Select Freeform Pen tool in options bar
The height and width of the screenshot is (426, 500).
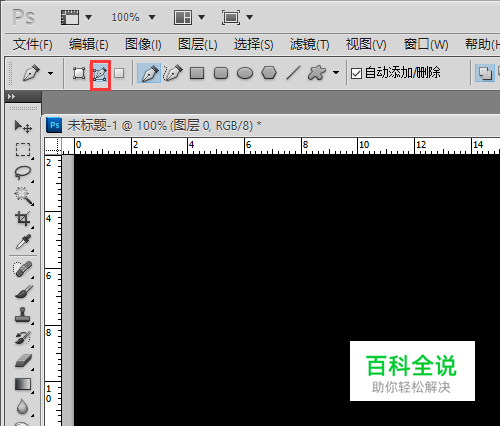point(173,73)
